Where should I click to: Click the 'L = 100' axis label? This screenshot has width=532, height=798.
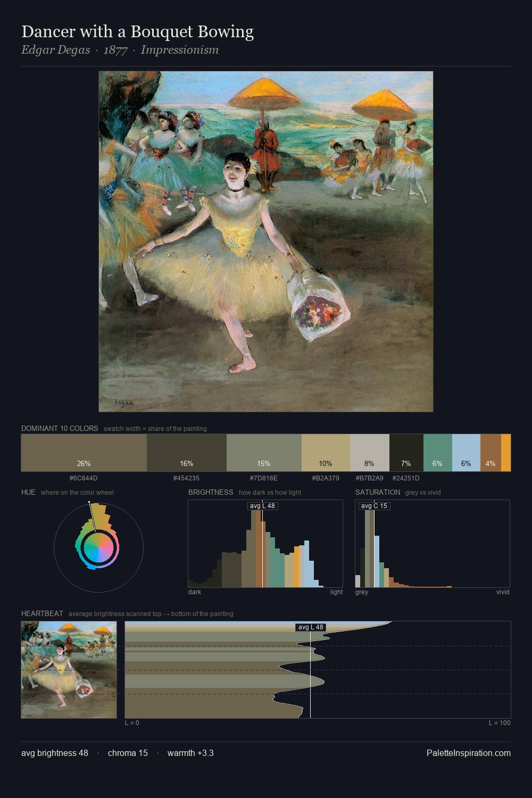pyautogui.click(x=500, y=723)
